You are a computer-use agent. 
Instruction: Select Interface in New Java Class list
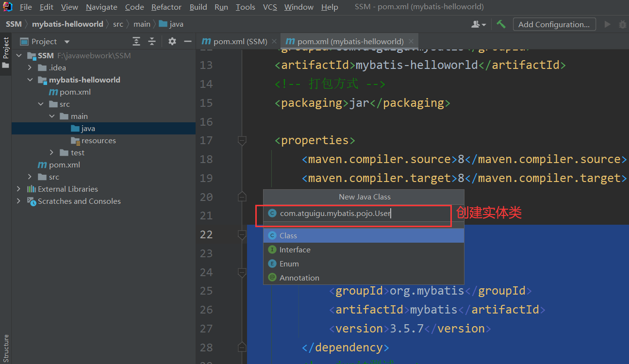click(x=364, y=249)
